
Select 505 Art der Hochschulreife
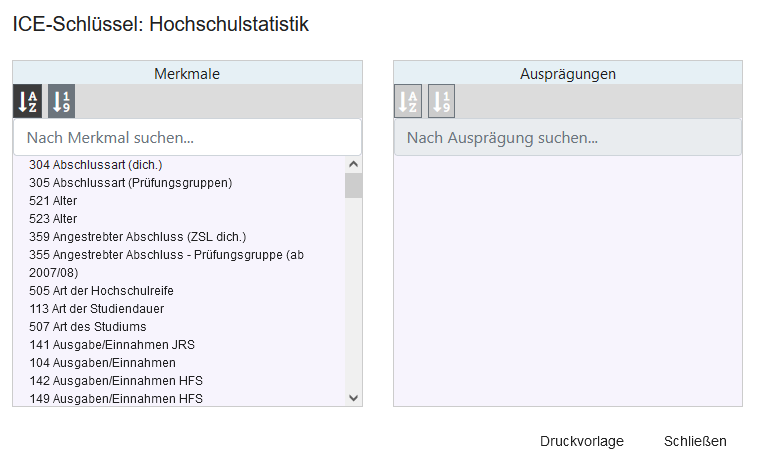(x=104, y=291)
